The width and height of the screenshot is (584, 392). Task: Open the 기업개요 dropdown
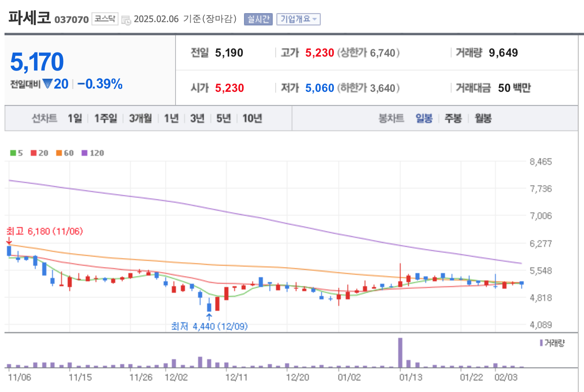tap(298, 19)
